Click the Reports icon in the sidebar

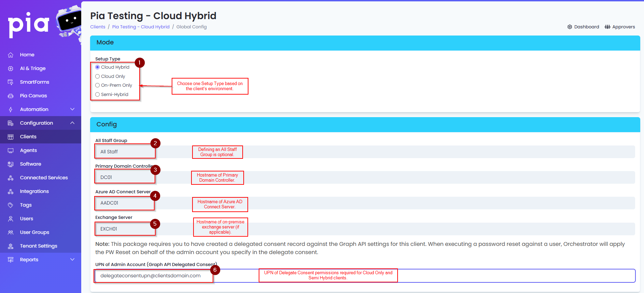click(11, 260)
